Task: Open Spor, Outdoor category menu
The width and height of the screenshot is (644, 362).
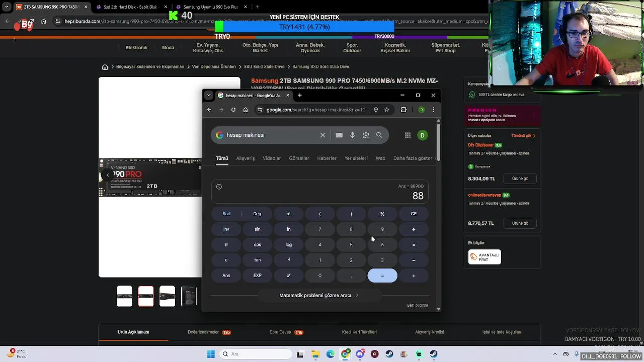Action: point(352,48)
